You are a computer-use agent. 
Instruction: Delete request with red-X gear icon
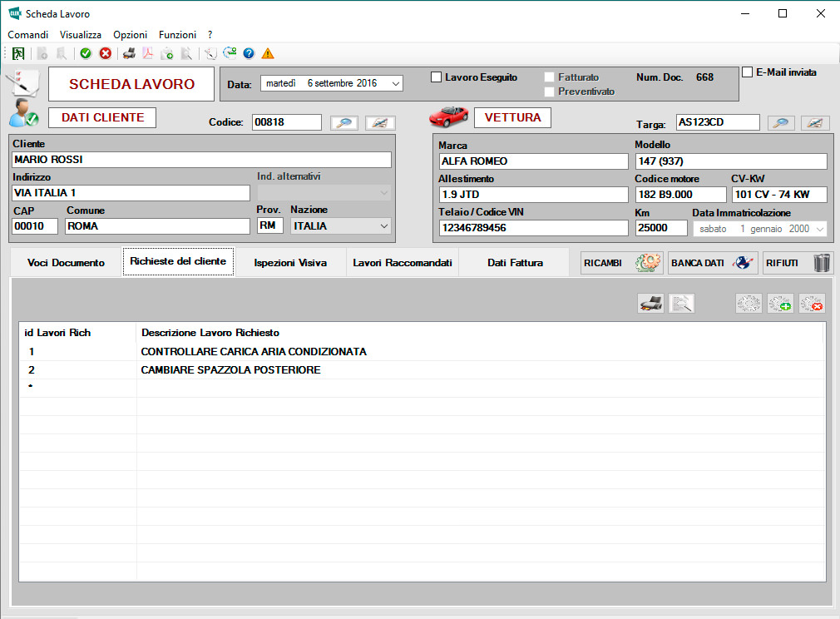pyautogui.click(x=812, y=304)
